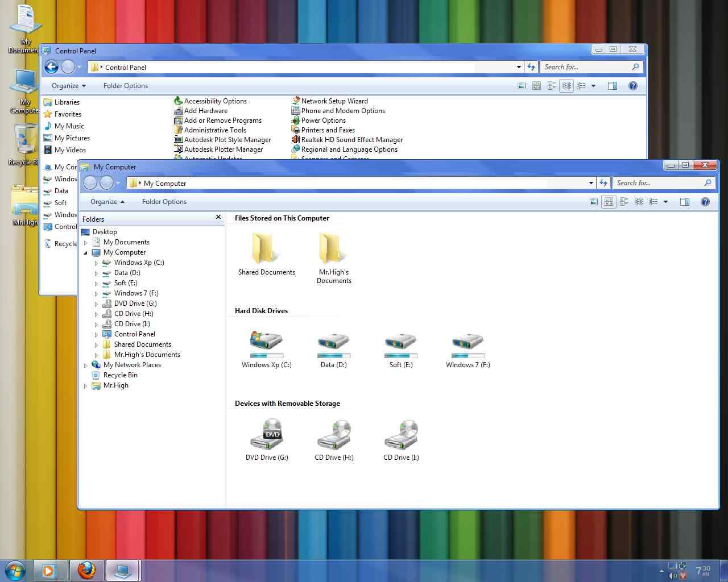Screen dimensions: 728x582
Task: Open Realtek HD Sound Effect Manager
Action: (347, 140)
